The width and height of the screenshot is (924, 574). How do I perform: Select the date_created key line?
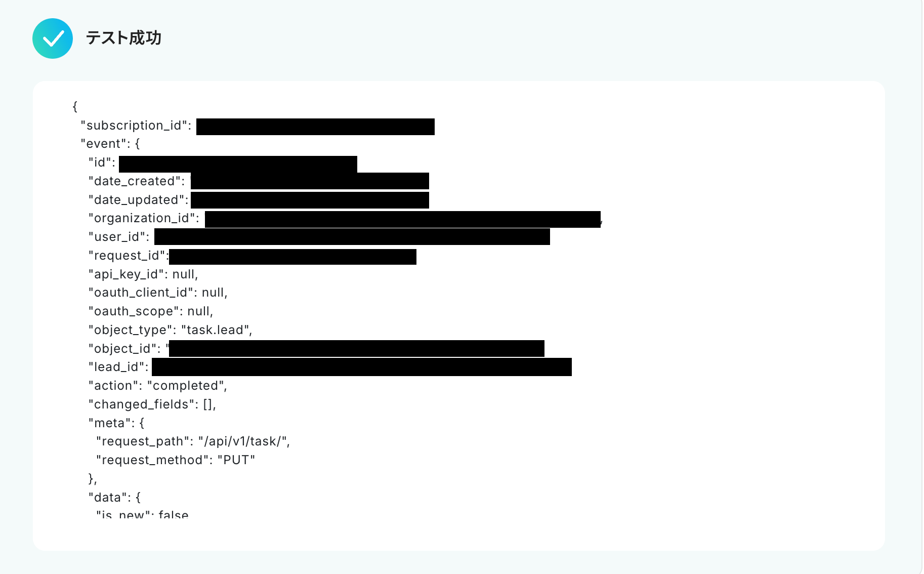(137, 181)
